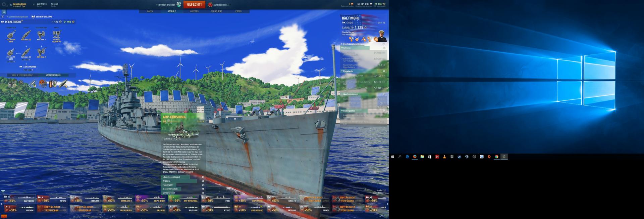Screen dimensions: 644x219
Task: Select the ARP HARUNA ship in the carousel
Action: (117, 208)
